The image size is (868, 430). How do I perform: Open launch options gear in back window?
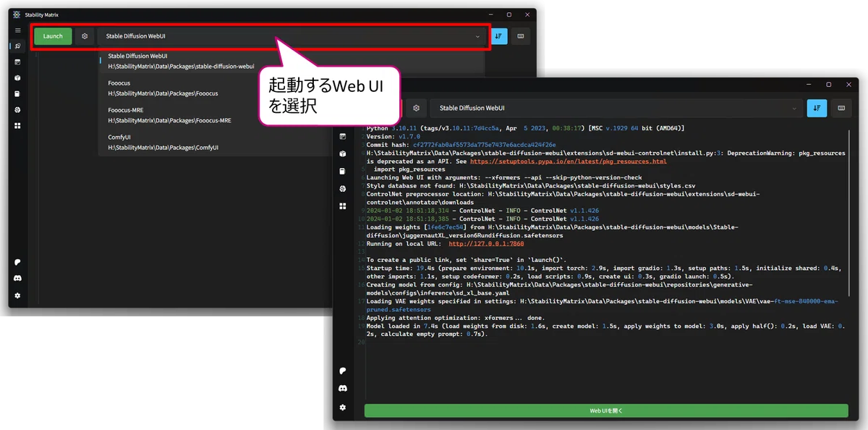click(x=85, y=36)
